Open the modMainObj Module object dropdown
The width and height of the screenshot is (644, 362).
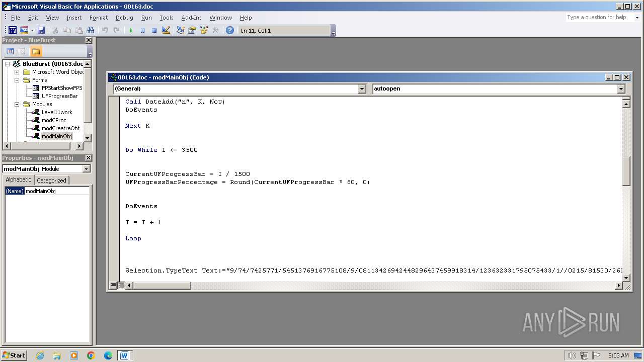[x=87, y=169]
